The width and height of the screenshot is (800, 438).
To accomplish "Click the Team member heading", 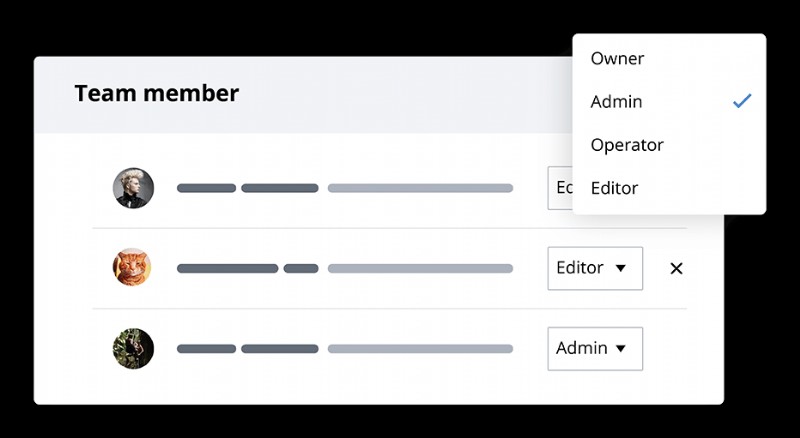I will click(x=156, y=94).
